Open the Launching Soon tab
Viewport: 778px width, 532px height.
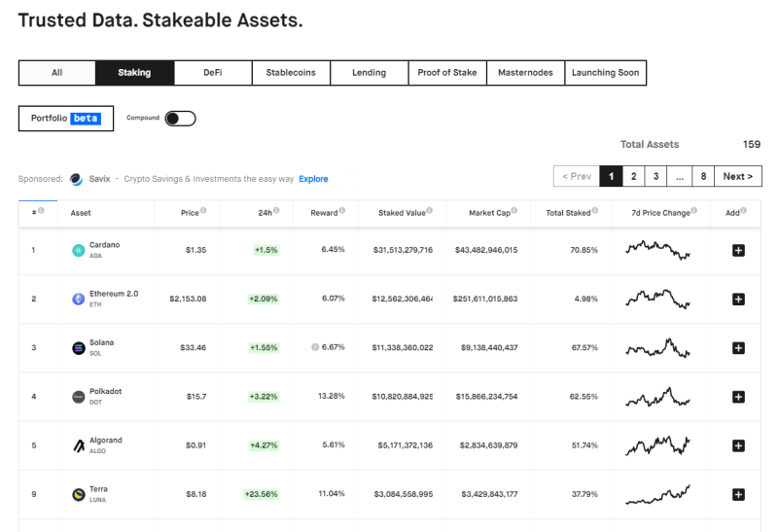(x=605, y=73)
